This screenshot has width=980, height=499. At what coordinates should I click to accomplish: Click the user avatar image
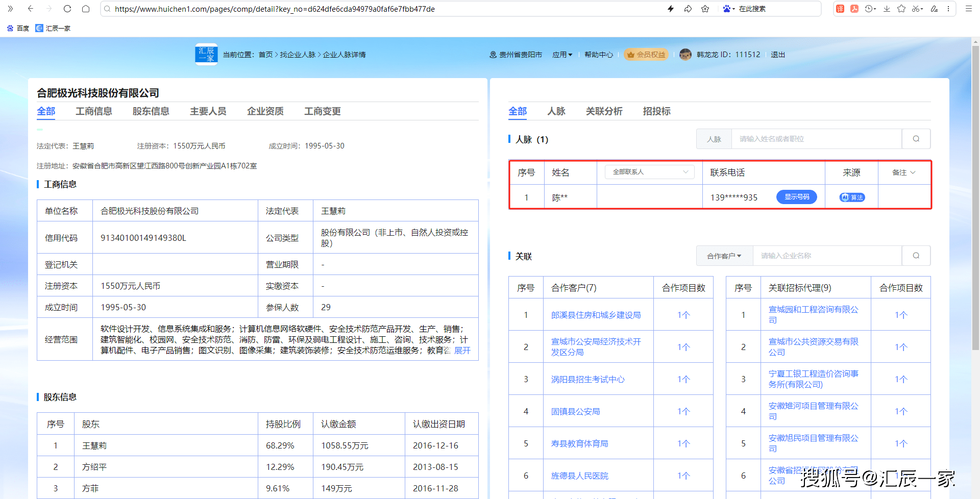pos(685,55)
